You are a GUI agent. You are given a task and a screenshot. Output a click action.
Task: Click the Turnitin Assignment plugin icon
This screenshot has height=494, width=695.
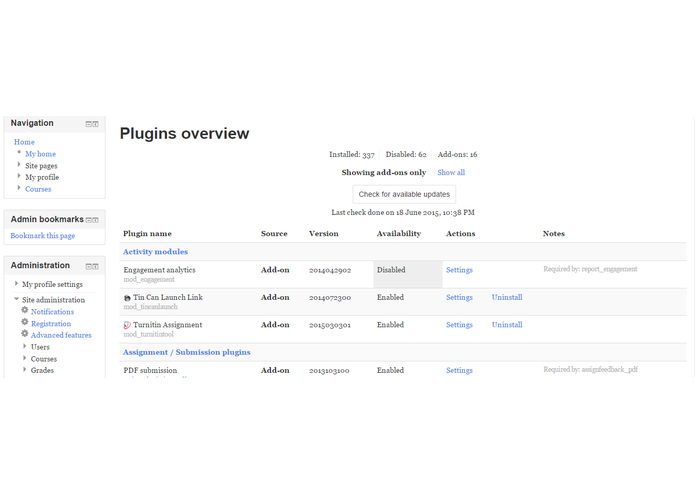[x=127, y=325]
